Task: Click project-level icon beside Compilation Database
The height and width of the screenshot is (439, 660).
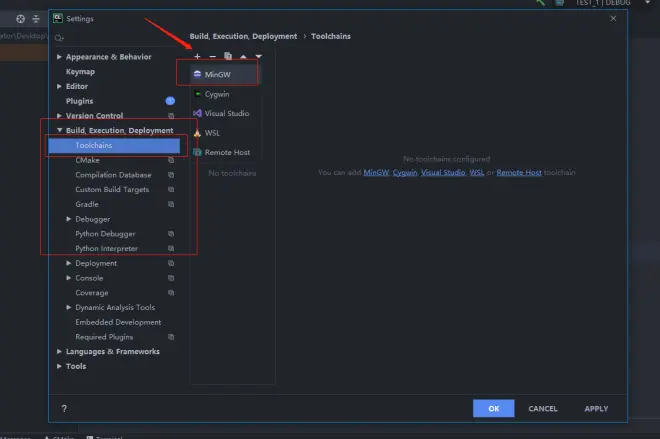Action: tap(171, 175)
